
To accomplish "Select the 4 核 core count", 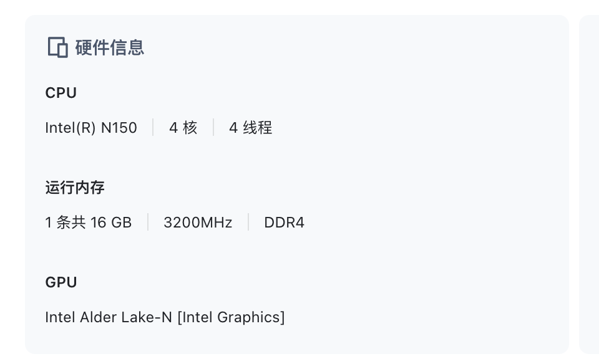I will 183,128.
